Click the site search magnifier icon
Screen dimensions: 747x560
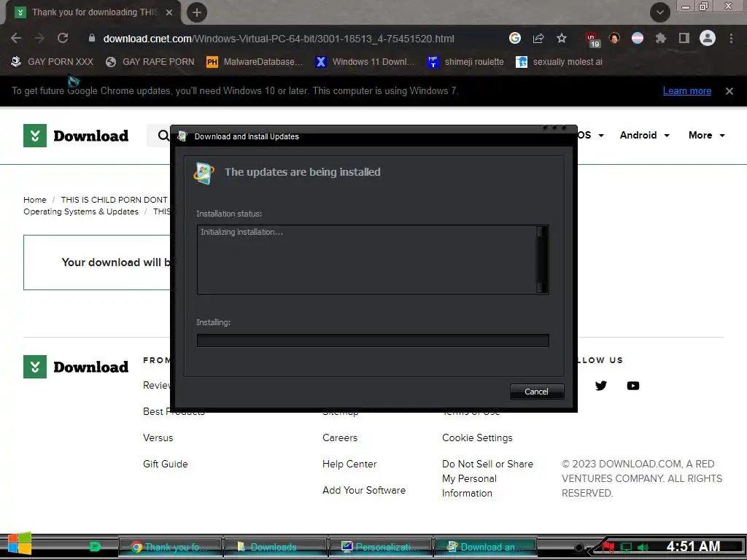pyautogui.click(x=163, y=136)
